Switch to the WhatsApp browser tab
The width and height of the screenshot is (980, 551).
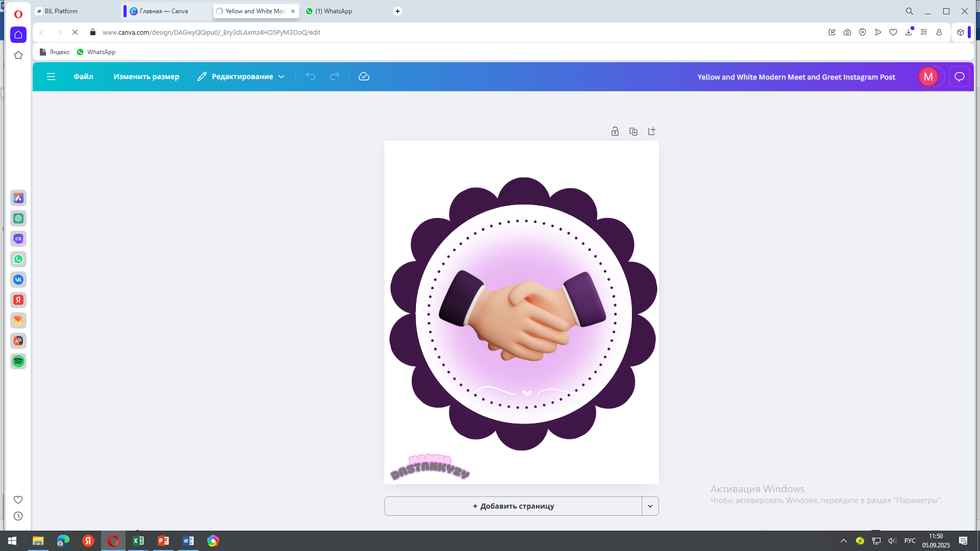333,11
